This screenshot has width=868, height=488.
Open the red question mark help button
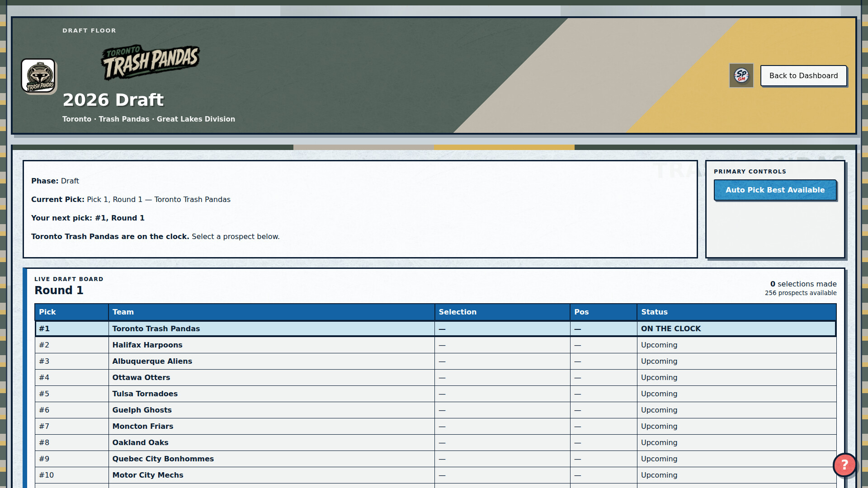pyautogui.click(x=844, y=465)
